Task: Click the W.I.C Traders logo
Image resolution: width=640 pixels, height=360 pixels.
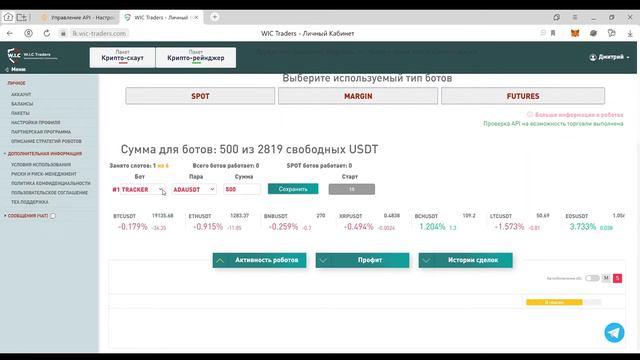Action: click(32, 55)
